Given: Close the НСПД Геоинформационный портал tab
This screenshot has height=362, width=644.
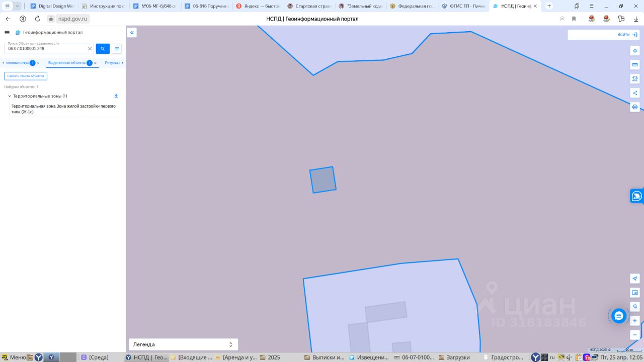Looking at the screenshot, I should tap(535, 6).
